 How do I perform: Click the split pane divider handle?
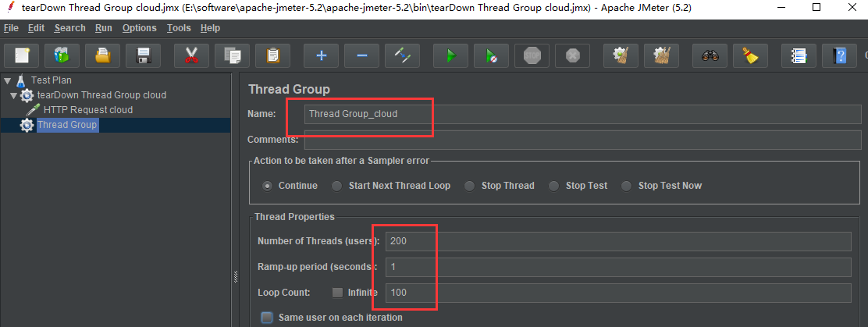click(x=235, y=276)
